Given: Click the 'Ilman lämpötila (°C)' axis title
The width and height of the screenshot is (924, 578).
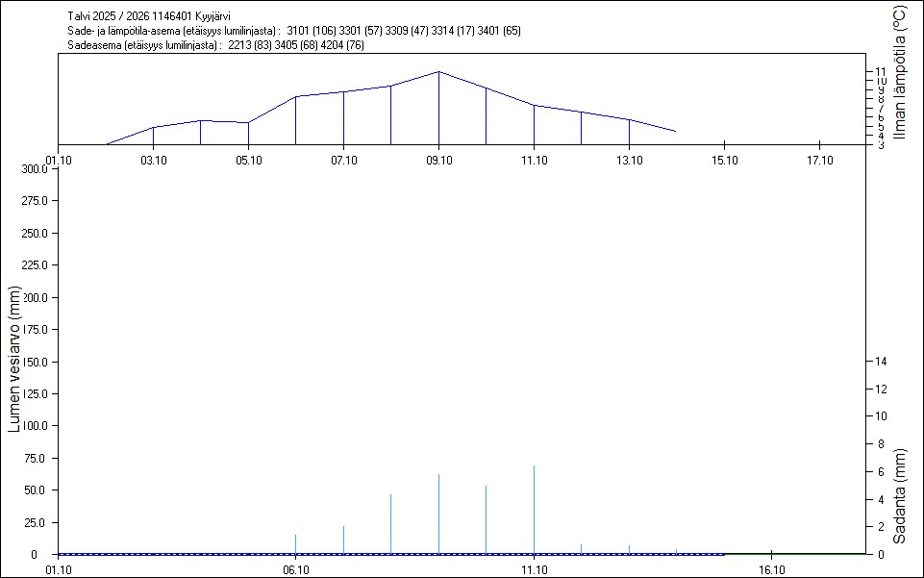Looking at the screenshot, I should coord(900,73).
